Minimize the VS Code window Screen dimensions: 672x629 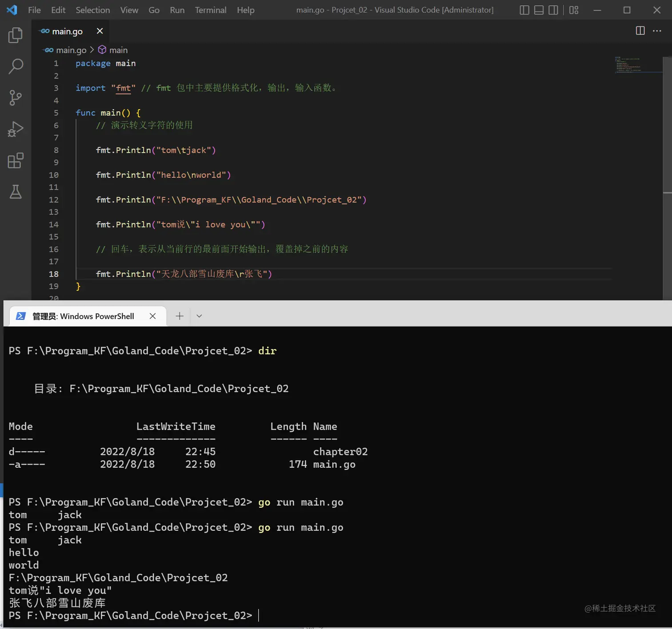click(x=597, y=10)
